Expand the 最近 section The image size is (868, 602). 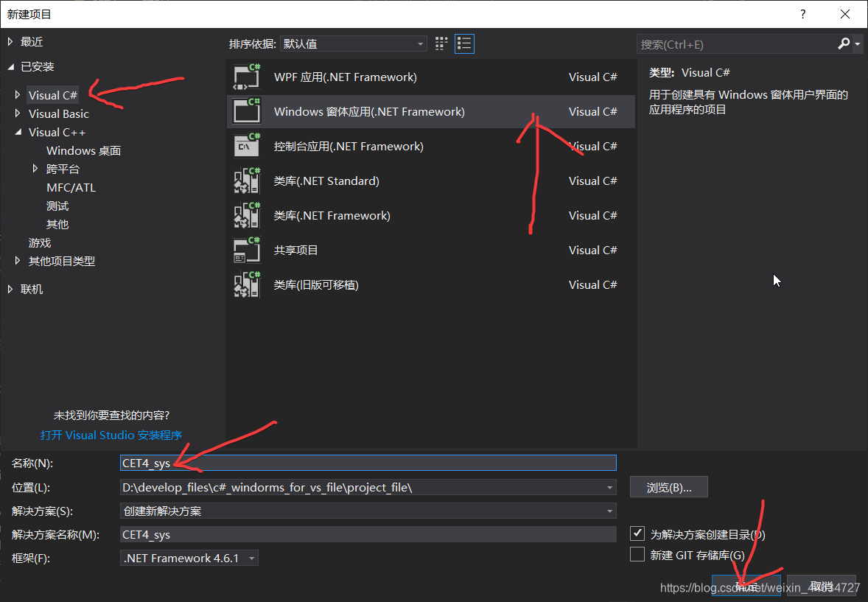tap(10, 41)
